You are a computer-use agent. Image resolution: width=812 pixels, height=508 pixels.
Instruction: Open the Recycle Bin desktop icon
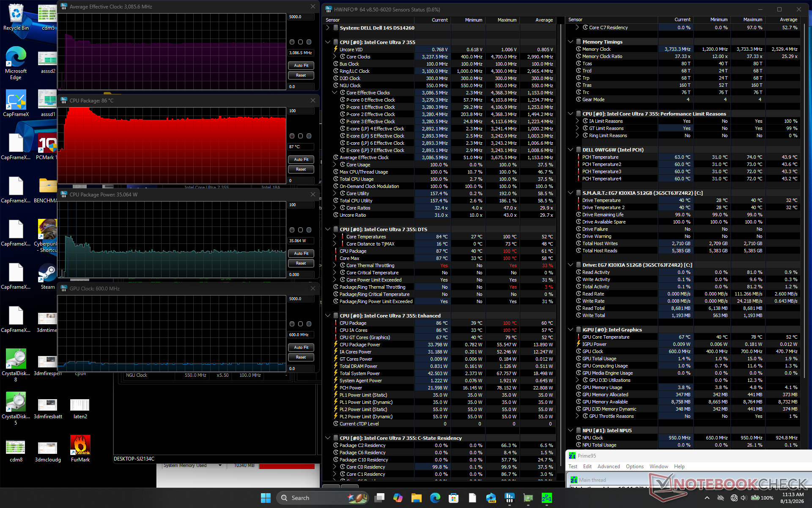click(16, 17)
